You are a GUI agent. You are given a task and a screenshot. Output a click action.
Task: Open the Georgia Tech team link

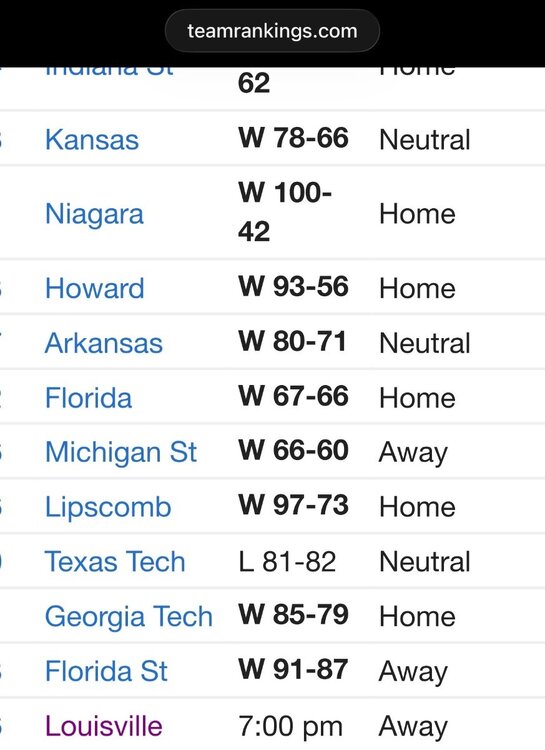coord(129,617)
